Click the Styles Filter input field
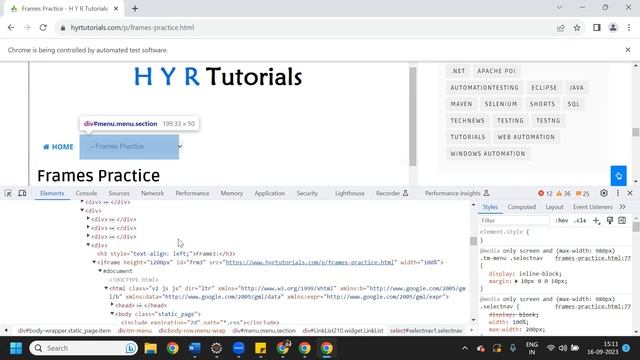Screen dimensions: 640x360 pos(514,220)
